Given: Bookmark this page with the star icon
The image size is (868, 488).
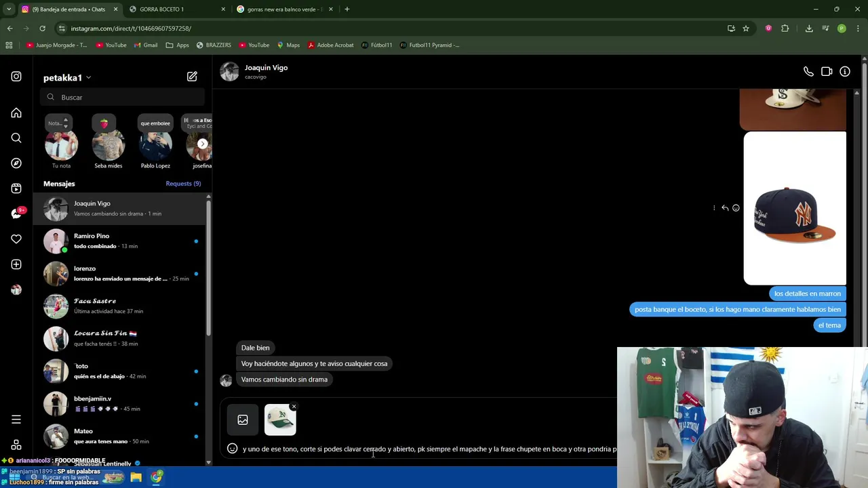Looking at the screenshot, I should pos(746,28).
